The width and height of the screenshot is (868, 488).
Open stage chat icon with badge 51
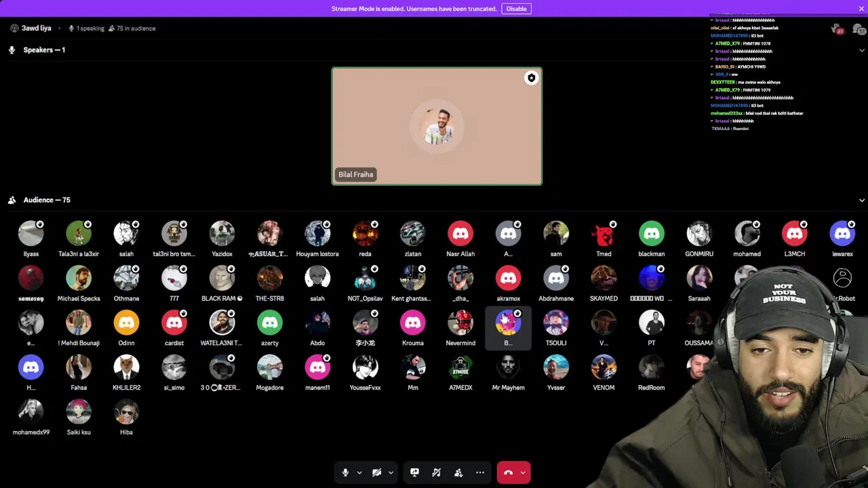pyautogui.click(x=859, y=28)
